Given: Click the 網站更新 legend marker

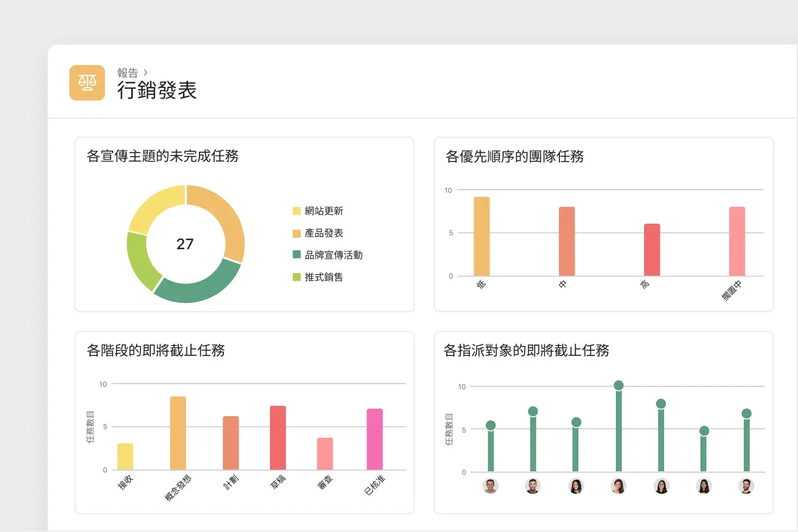Looking at the screenshot, I should (296, 211).
